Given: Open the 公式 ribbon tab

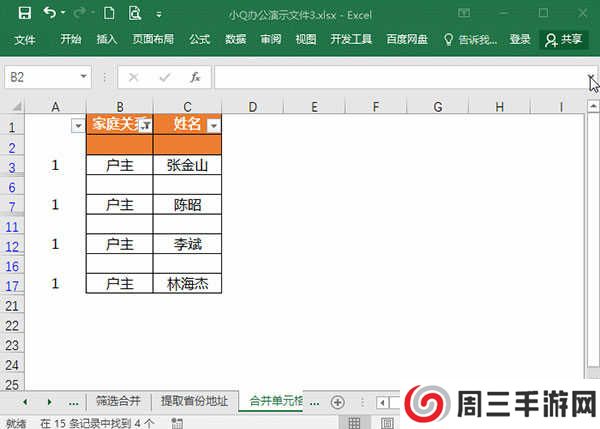Looking at the screenshot, I should (x=199, y=39).
